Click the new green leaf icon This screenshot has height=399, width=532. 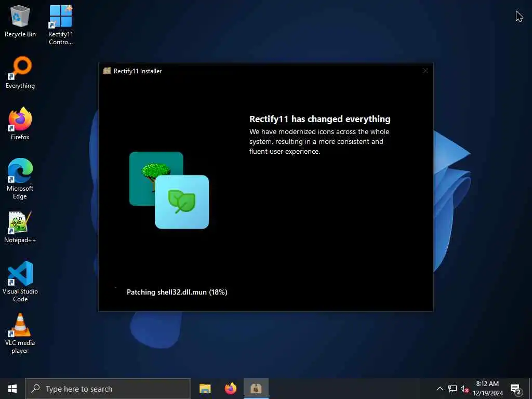[x=182, y=202]
